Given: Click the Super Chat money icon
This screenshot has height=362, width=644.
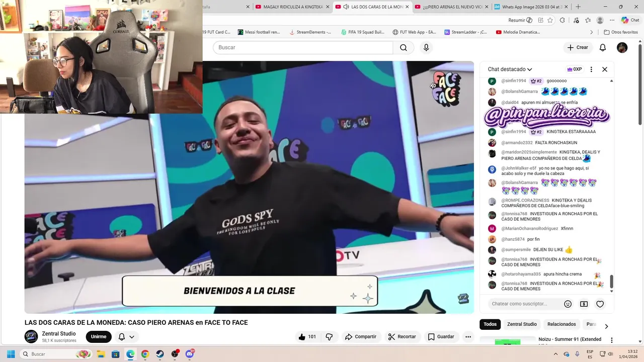Looking at the screenshot, I should (x=584, y=304).
